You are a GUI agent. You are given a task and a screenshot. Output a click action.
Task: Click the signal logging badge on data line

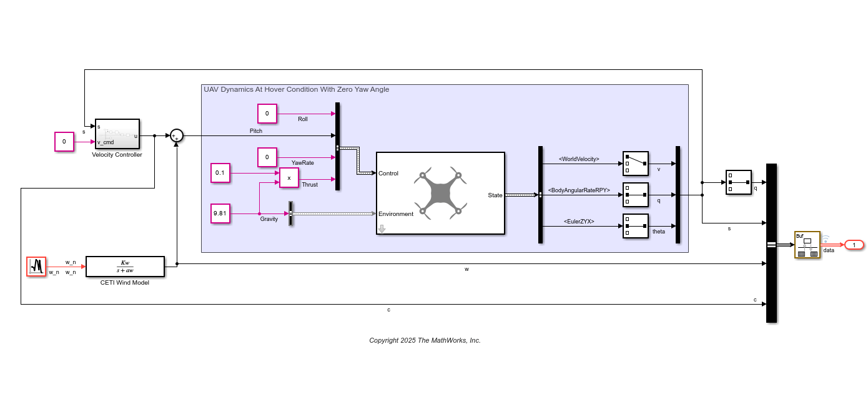pos(825,239)
